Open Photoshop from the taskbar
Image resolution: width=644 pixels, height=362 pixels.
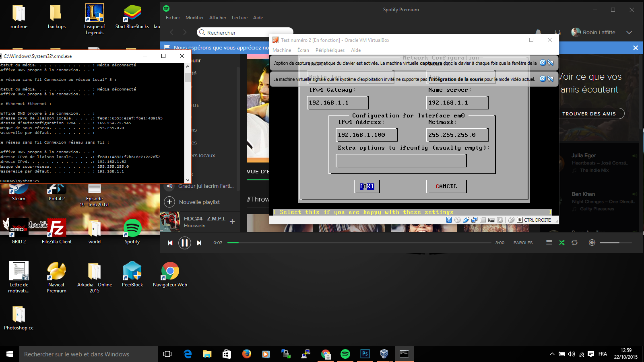click(x=365, y=354)
